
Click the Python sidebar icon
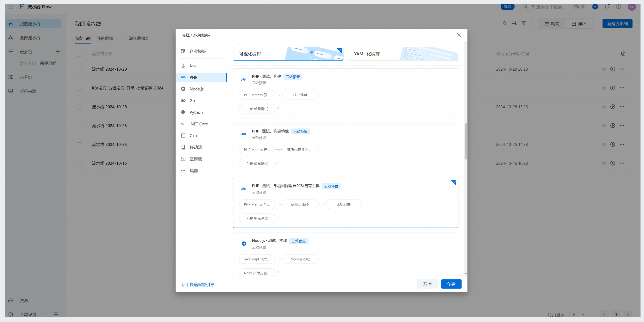(184, 112)
